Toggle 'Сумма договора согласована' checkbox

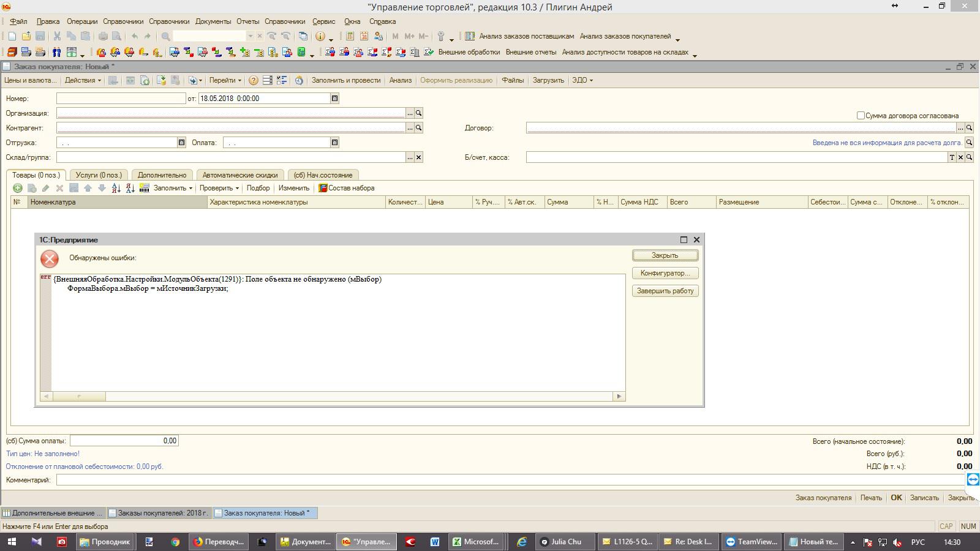click(861, 115)
